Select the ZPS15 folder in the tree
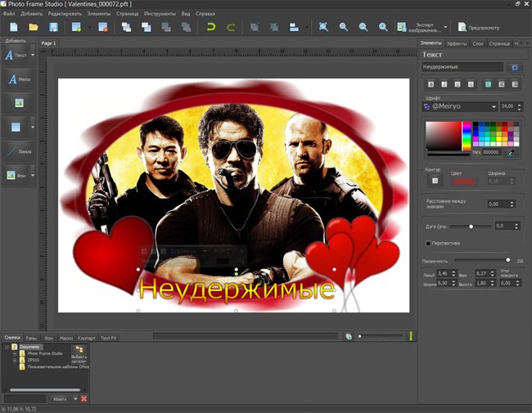 34,360
